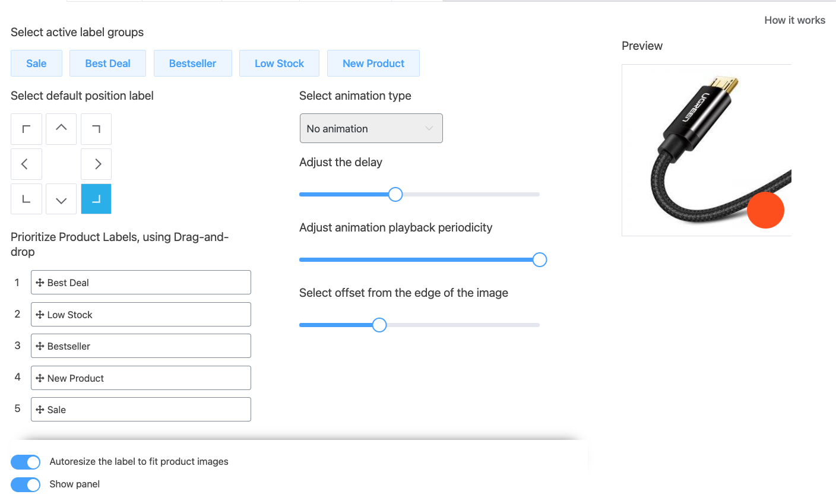Open the Select animation type dropdown
This screenshot has width=836, height=504.
coord(371,128)
